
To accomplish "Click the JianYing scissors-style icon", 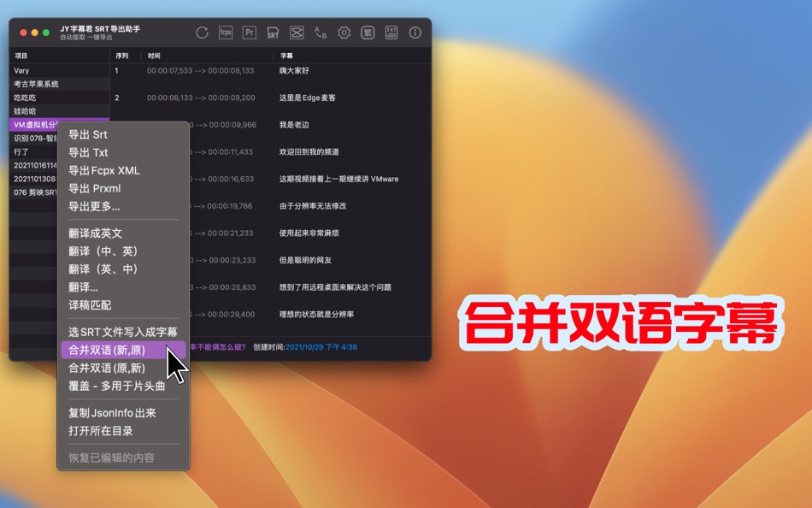I will pos(297,32).
